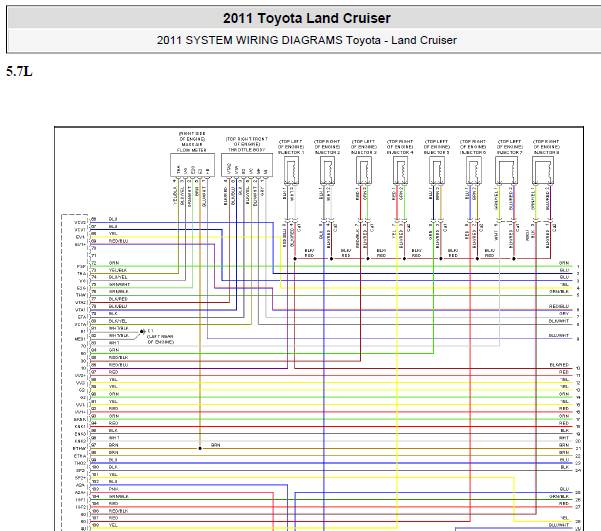Click 'BLK/RED' wire label at right end
601x531 pixels.
tap(559, 365)
